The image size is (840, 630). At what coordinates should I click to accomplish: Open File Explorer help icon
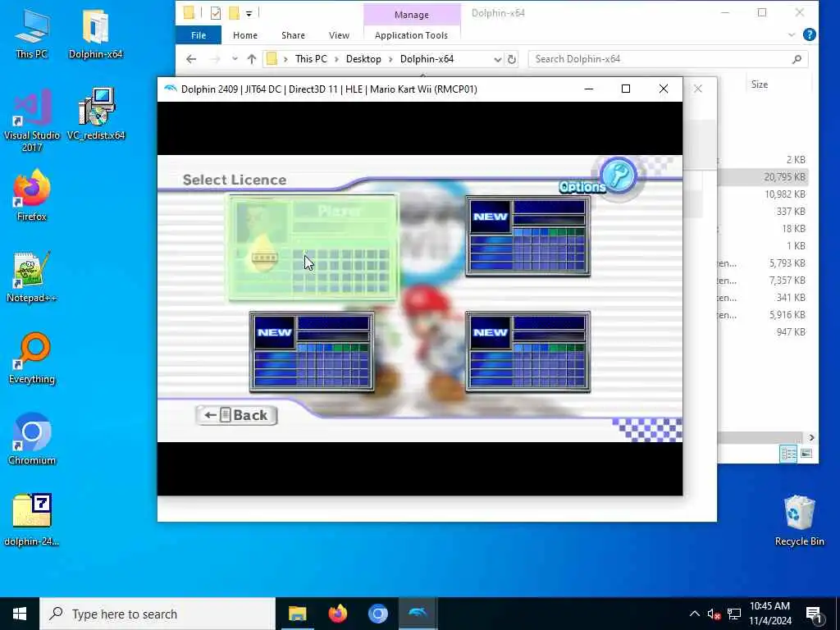pos(810,34)
